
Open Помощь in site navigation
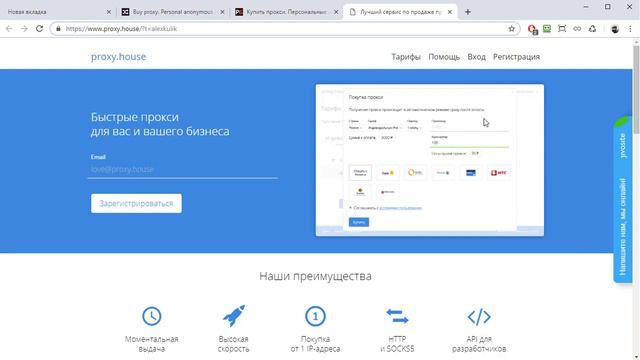point(444,57)
